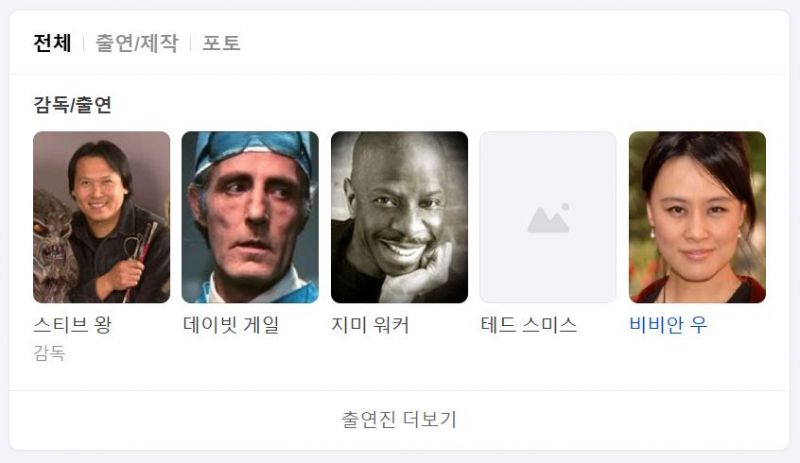
Task: Follow the blue 비비안 우 link
Action: [668, 325]
